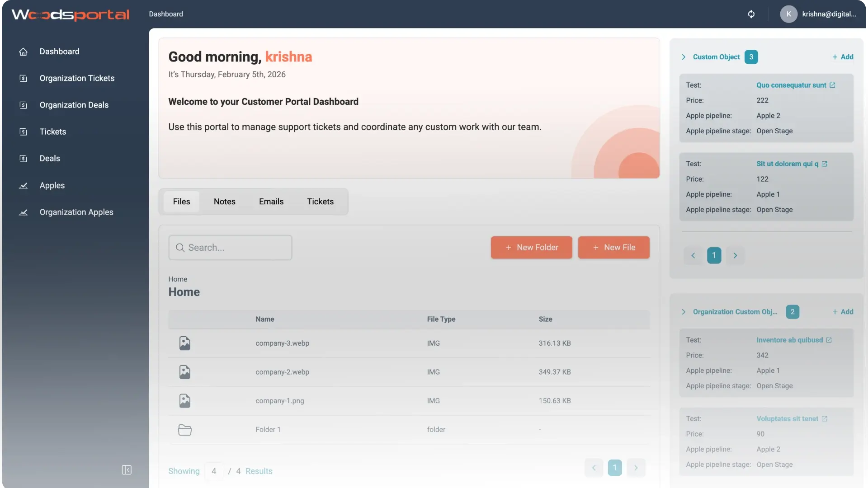Click the New Folder button
This screenshot has height=488, width=868.
point(531,247)
